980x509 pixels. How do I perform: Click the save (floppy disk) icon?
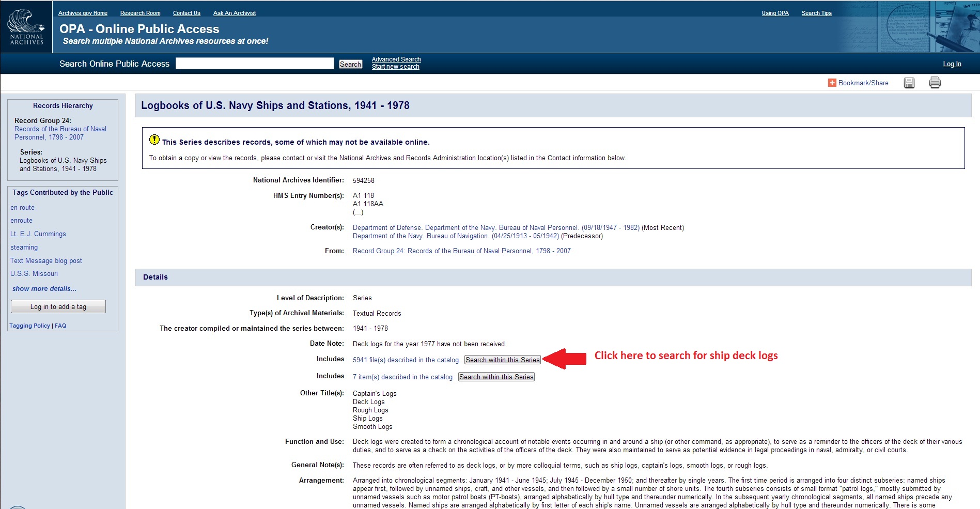(x=909, y=83)
